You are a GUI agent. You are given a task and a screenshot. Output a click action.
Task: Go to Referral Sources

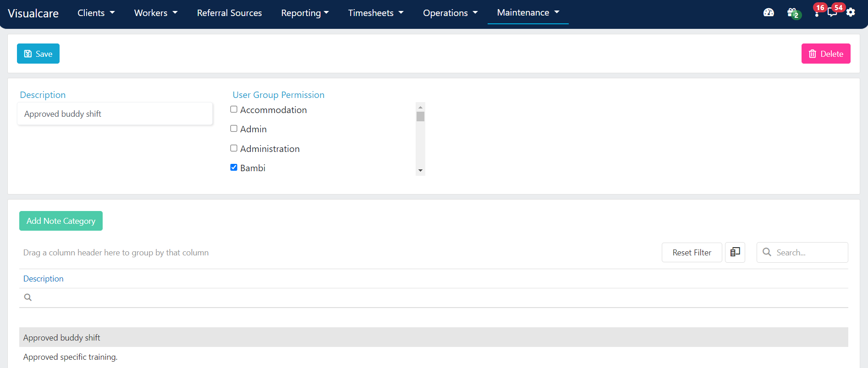[229, 13]
